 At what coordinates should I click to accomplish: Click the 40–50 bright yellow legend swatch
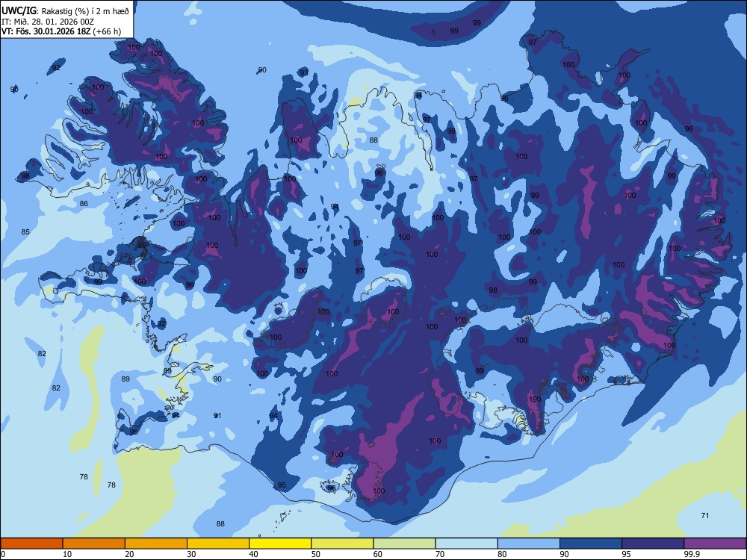coord(280,544)
